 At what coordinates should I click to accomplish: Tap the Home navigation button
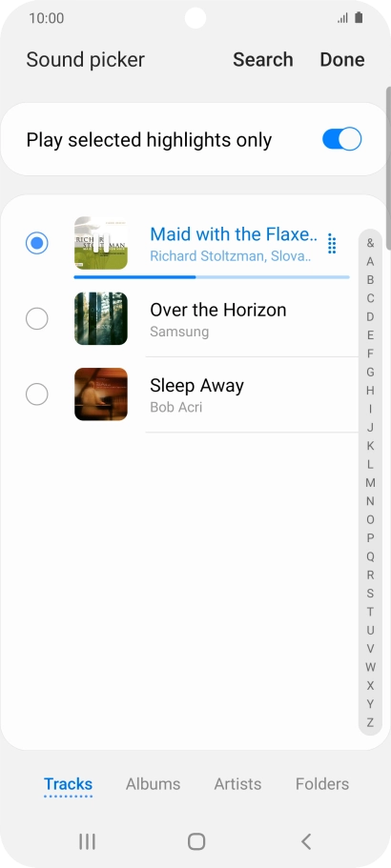[x=196, y=841]
